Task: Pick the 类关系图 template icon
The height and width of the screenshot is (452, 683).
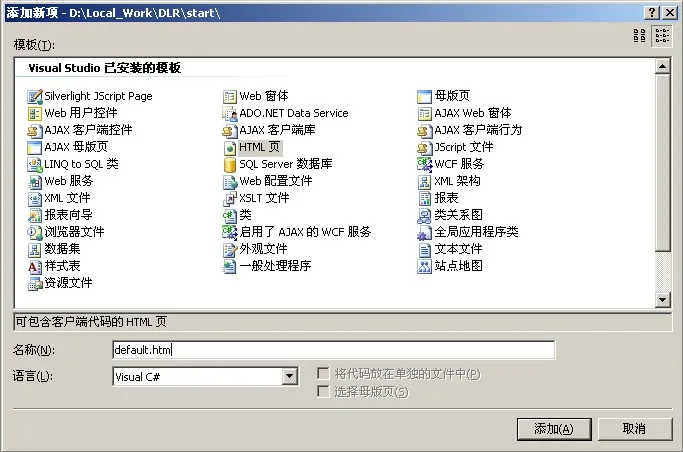Action: coord(424,215)
